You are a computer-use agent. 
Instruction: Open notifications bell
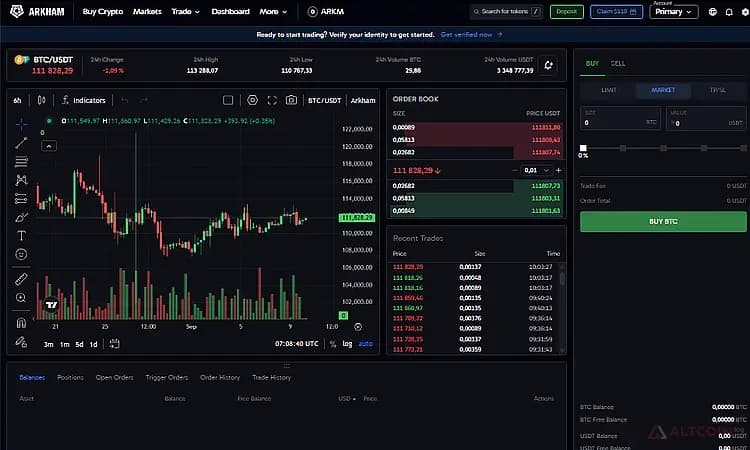[729, 12]
